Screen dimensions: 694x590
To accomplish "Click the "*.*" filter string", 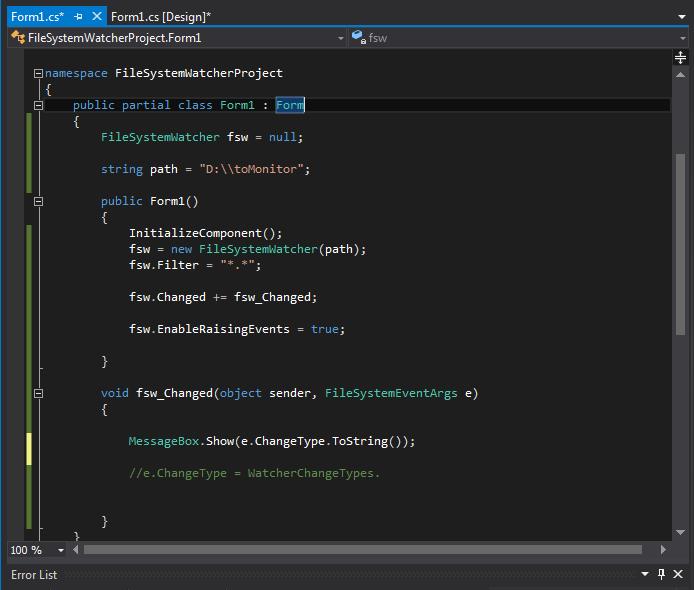I will [237, 265].
